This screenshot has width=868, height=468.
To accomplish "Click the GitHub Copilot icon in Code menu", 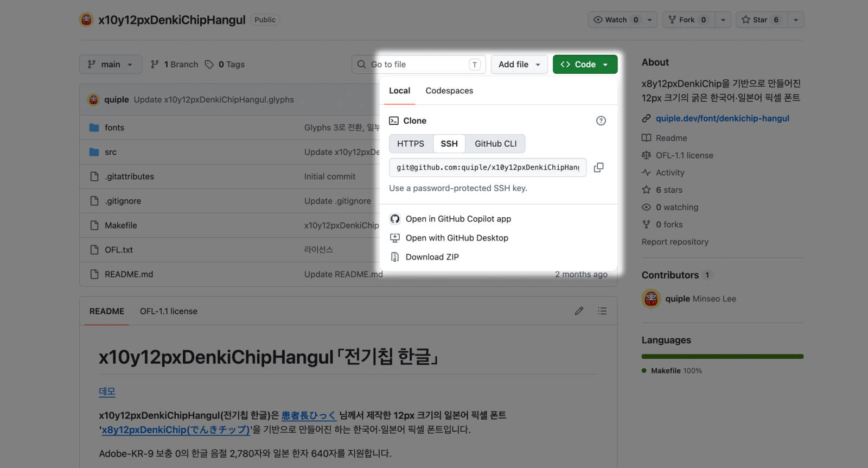I will point(395,219).
